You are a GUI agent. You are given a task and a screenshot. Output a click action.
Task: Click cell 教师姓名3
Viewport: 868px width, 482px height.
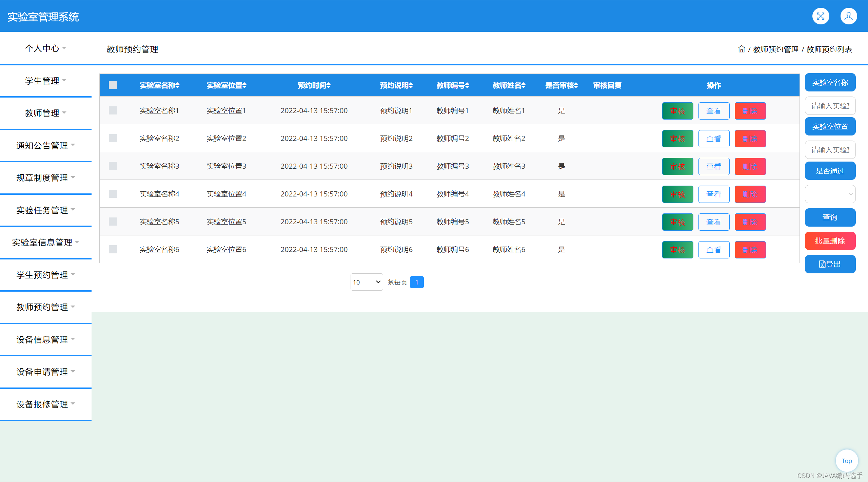(509, 166)
